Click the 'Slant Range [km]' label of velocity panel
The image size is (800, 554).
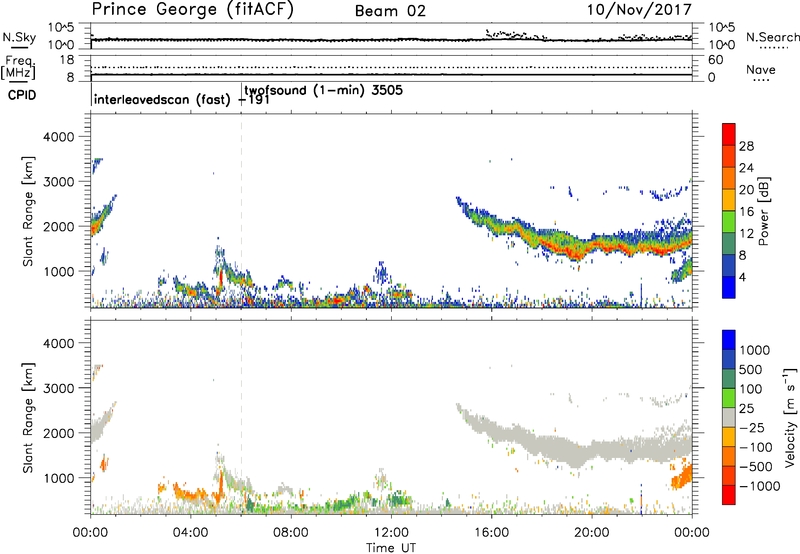[x=28, y=418]
